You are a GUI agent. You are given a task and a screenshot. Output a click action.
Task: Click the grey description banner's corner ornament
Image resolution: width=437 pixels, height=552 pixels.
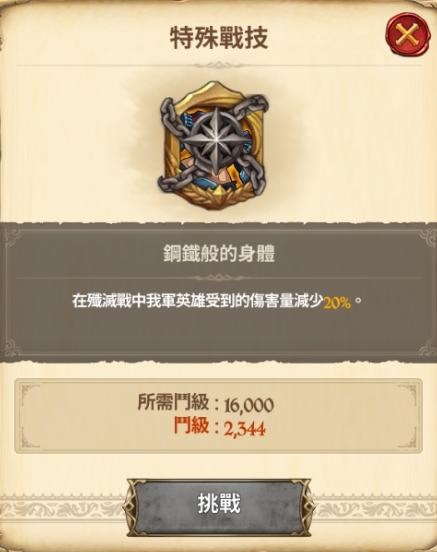[12, 237]
